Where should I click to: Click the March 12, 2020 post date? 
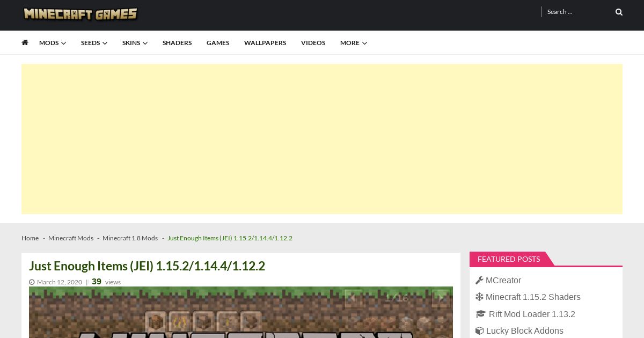60,282
